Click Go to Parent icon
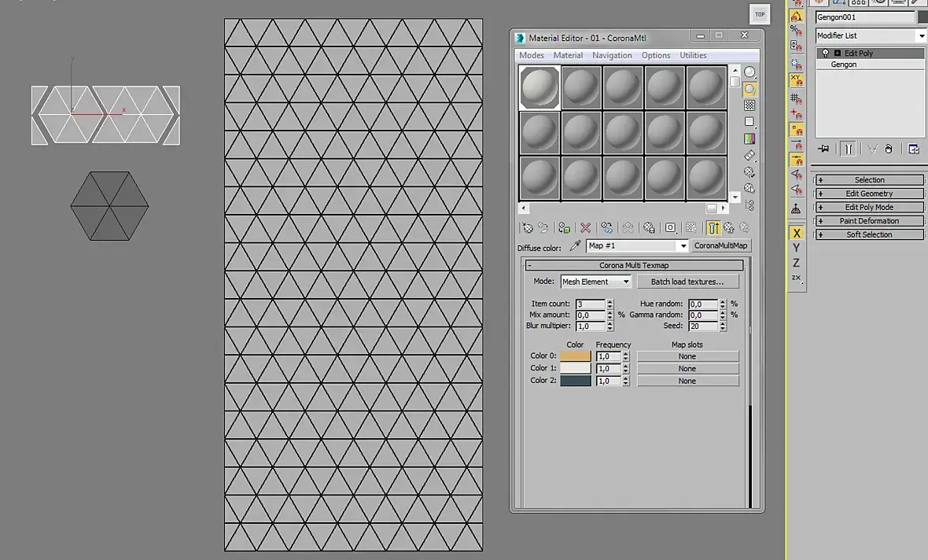The width and height of the screenshot is (928, 560). [x=728, y=228]
